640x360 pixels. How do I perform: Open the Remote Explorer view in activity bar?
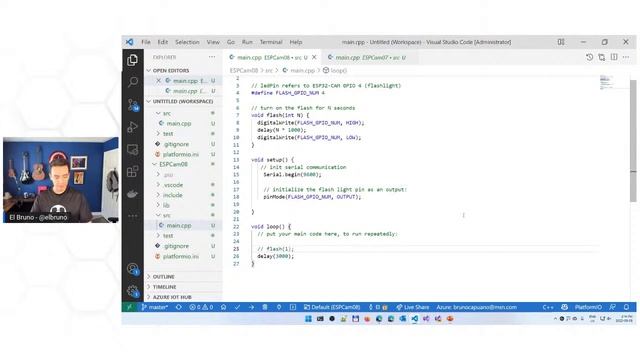132,149
